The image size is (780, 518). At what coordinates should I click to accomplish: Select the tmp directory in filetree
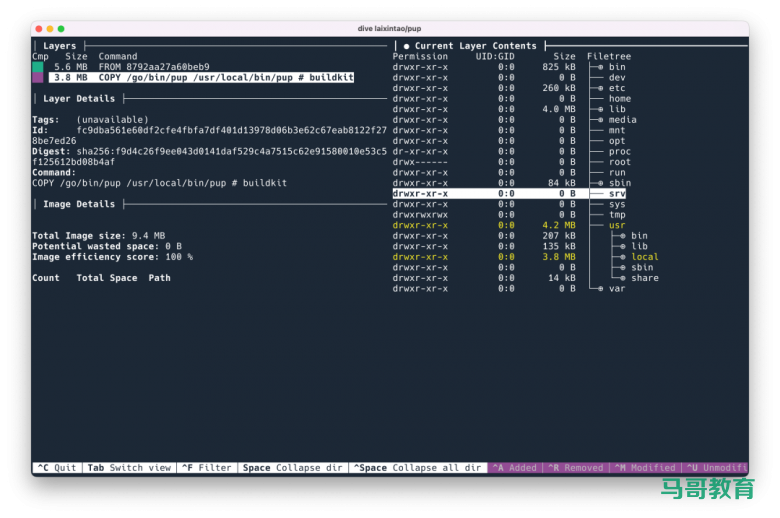pos(617,215)
